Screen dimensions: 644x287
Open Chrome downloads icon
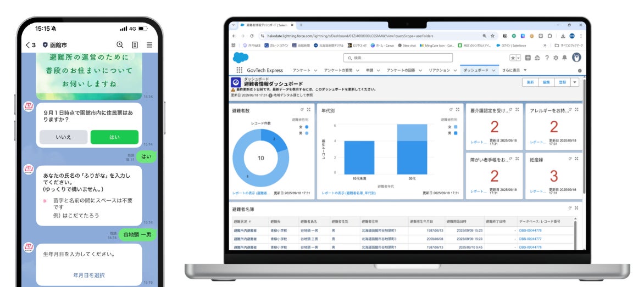coord(563,36)
